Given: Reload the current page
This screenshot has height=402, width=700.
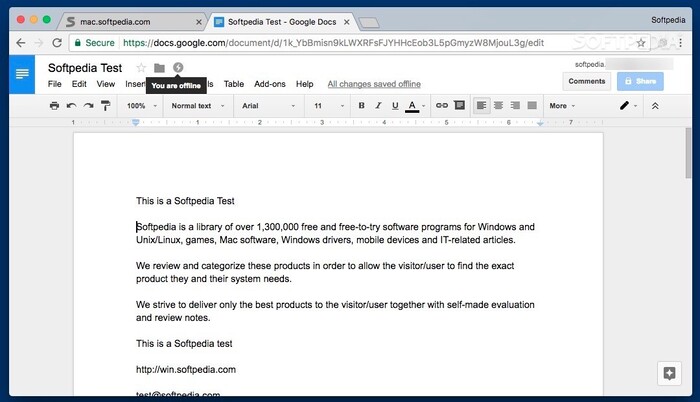Looking at the screenshot, I should pos(57,43).
